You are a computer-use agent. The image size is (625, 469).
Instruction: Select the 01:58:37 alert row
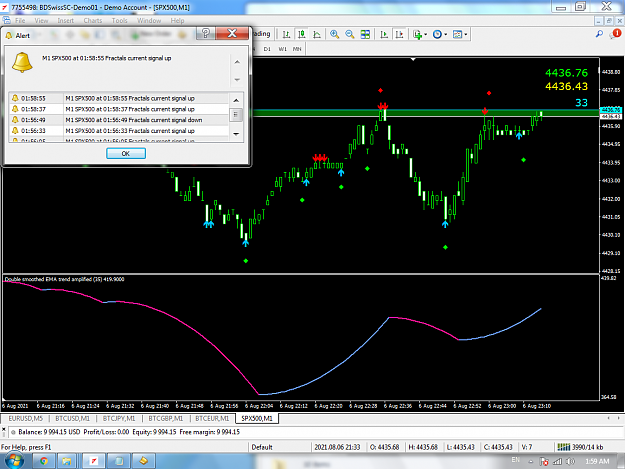point(119,109)
